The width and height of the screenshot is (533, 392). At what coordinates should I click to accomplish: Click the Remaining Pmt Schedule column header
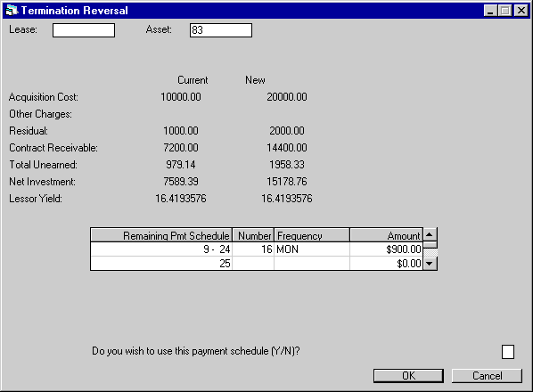pos(161,235)
